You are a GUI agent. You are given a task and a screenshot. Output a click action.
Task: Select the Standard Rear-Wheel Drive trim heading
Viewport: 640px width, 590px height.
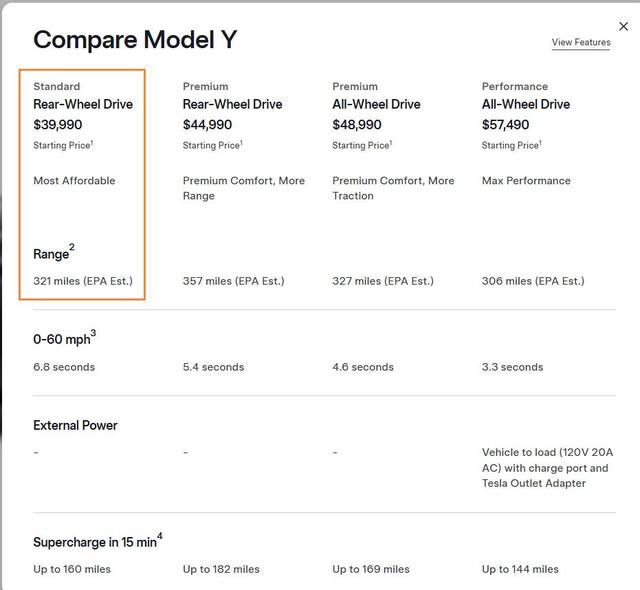[82, 104]
